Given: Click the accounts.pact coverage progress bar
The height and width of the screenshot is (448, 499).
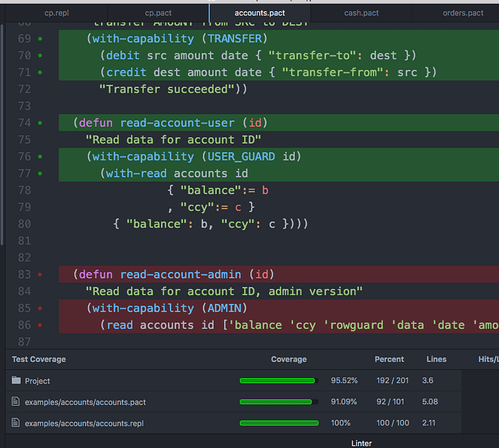Looking at the screenshot, I should pyautogui.click(x=279, y=402).
